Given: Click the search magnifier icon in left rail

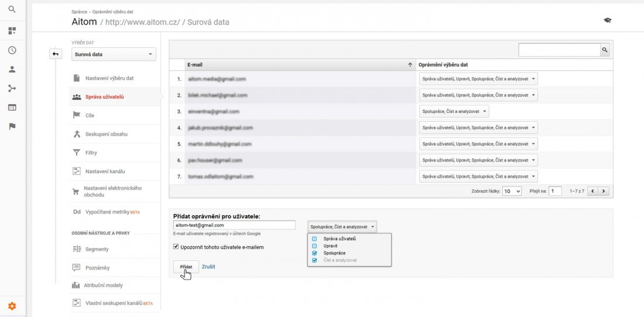Looking at the screenshot, I should click(x=12, y=9).
